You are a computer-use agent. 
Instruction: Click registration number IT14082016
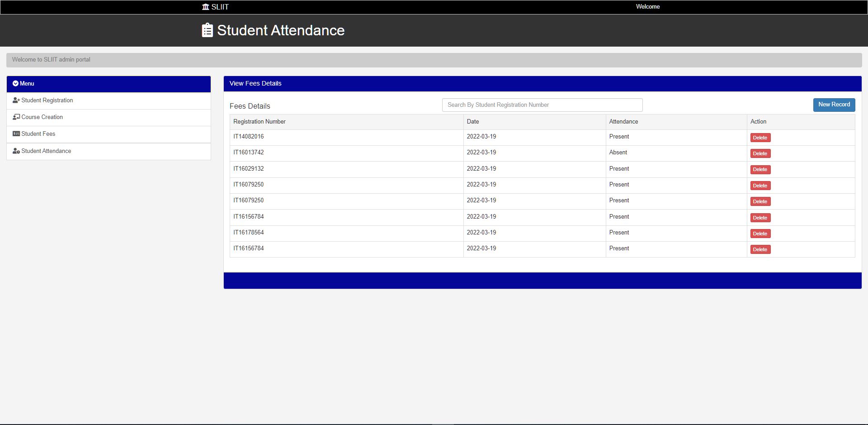(x=248, y=137)
